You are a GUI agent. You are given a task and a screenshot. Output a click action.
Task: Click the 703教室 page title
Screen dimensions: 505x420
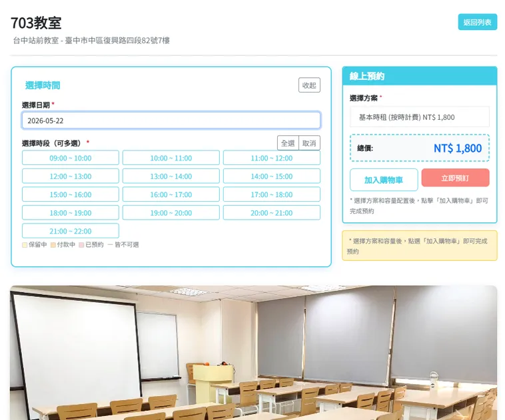(x=36, y=23)
